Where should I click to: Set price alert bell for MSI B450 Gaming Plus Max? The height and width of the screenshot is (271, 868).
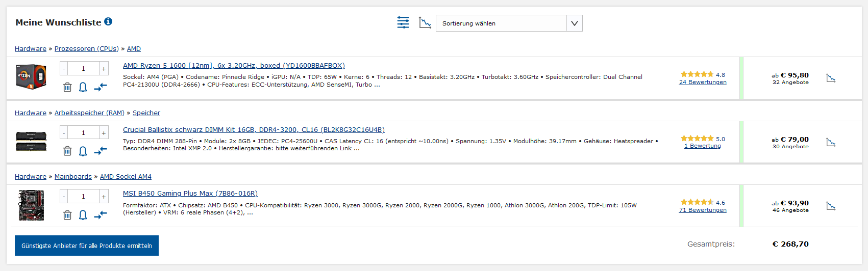pos(83,215)
